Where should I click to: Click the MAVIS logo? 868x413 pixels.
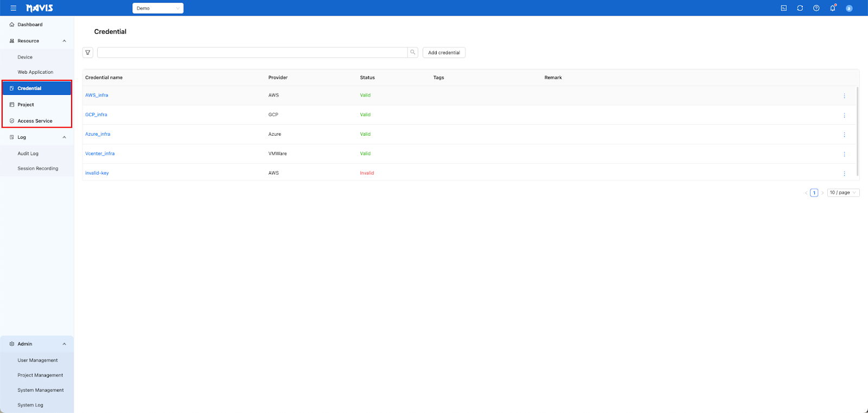tap(40, 8)
